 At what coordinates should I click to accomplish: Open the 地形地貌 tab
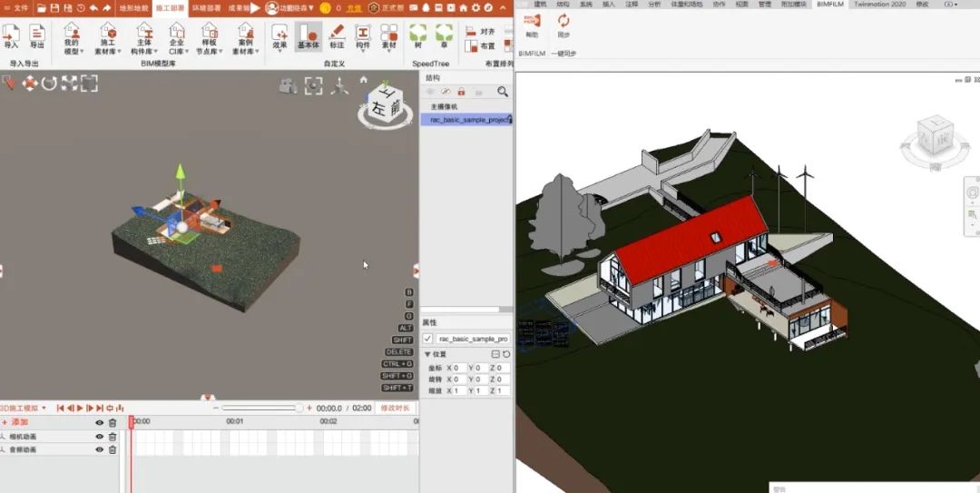133,7
